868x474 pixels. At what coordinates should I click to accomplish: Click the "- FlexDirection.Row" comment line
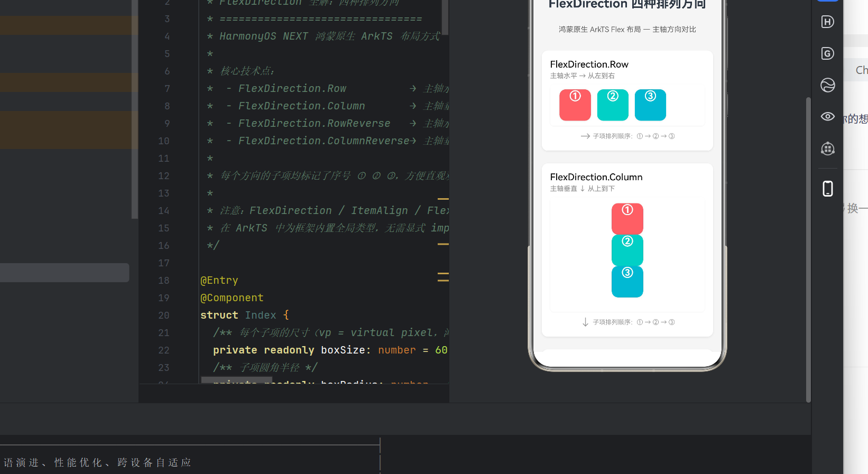point(328,89)
